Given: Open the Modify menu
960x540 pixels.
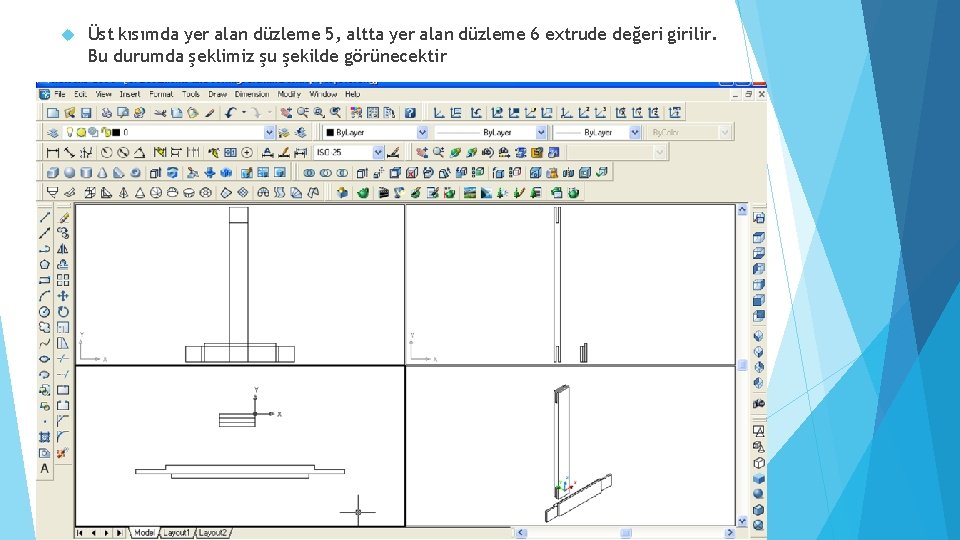Looking at the screenshot, I should pos(289,94).
